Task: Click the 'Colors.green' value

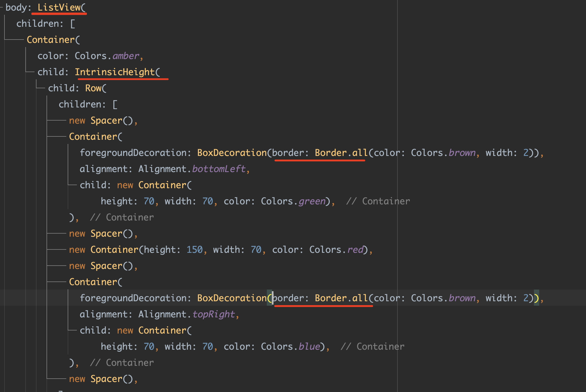Action: 293,201
